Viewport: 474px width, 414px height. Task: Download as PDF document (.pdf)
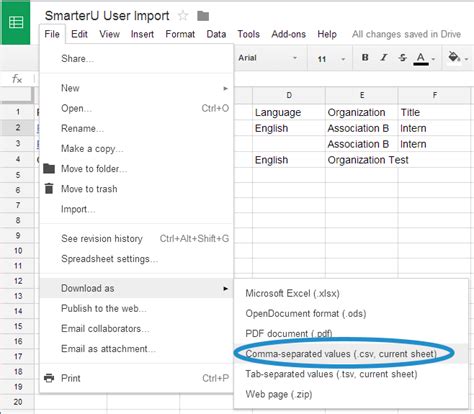351,334
